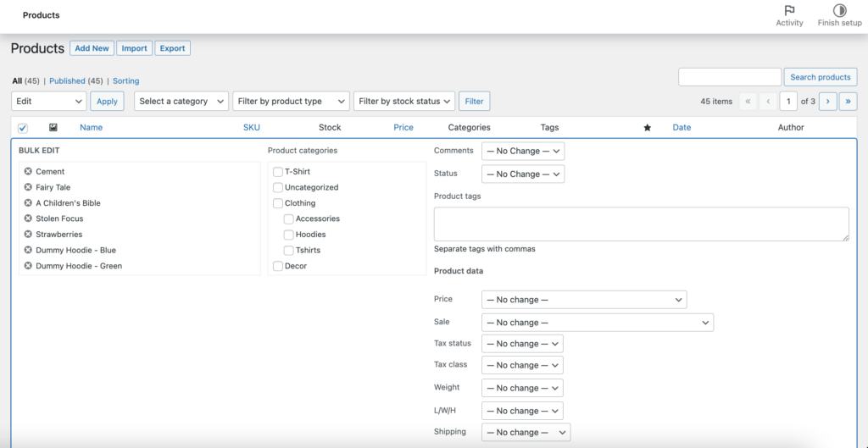Check the Clothing category

(x=278, y=203)
